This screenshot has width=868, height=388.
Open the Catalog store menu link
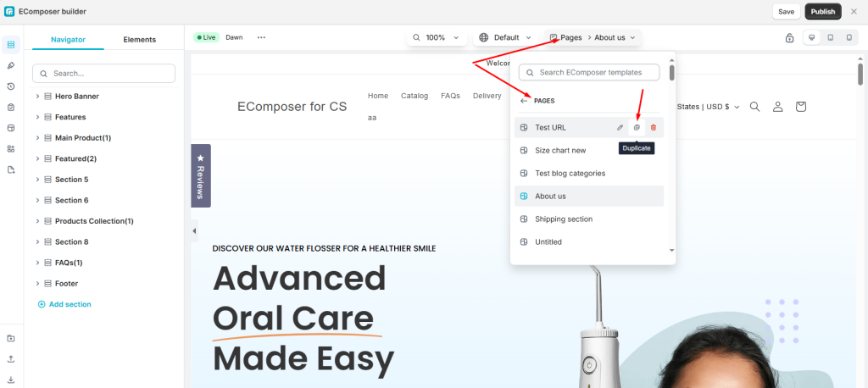(415, 96)
